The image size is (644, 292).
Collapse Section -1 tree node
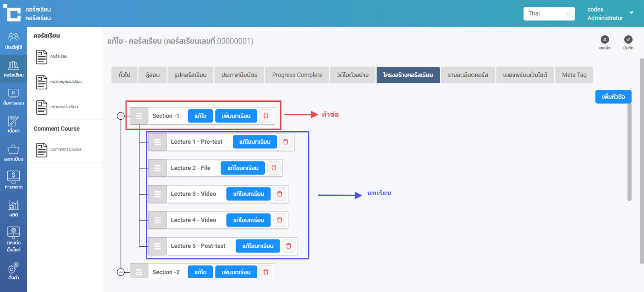pyautogui.click(x=121, y=116)
